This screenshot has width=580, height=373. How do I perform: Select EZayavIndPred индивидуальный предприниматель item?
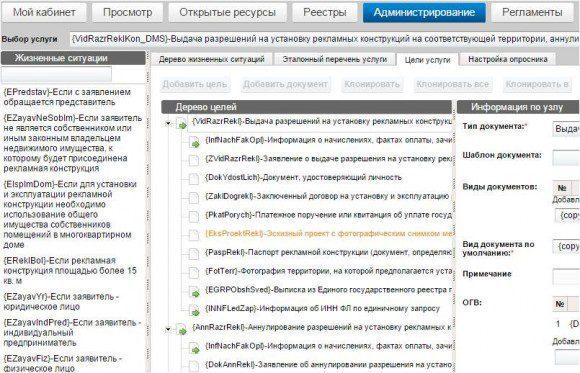(72, 333)
